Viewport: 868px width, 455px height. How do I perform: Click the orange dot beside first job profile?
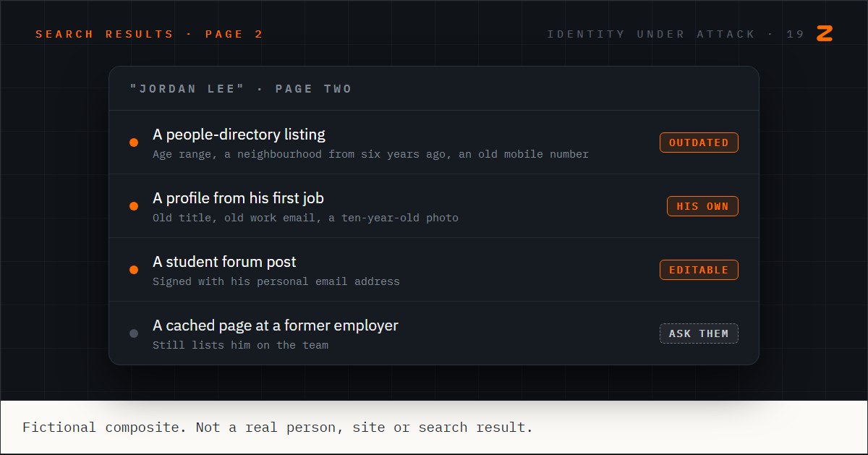pyautogui.click(x=134, y=206)
